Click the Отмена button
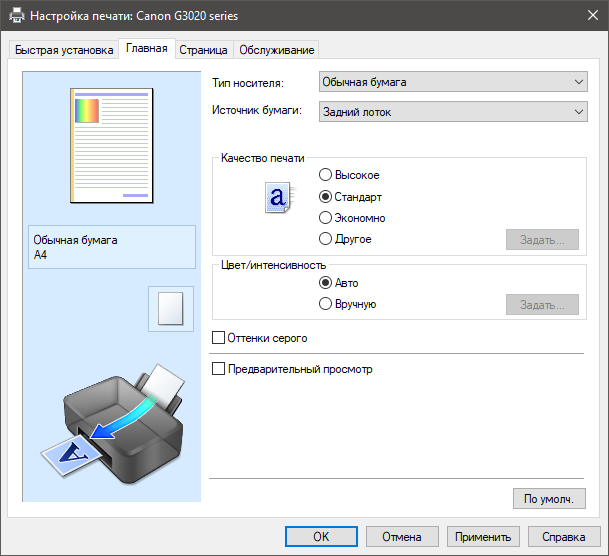Screen dimensions: 609x556 (x=402, y=537)
